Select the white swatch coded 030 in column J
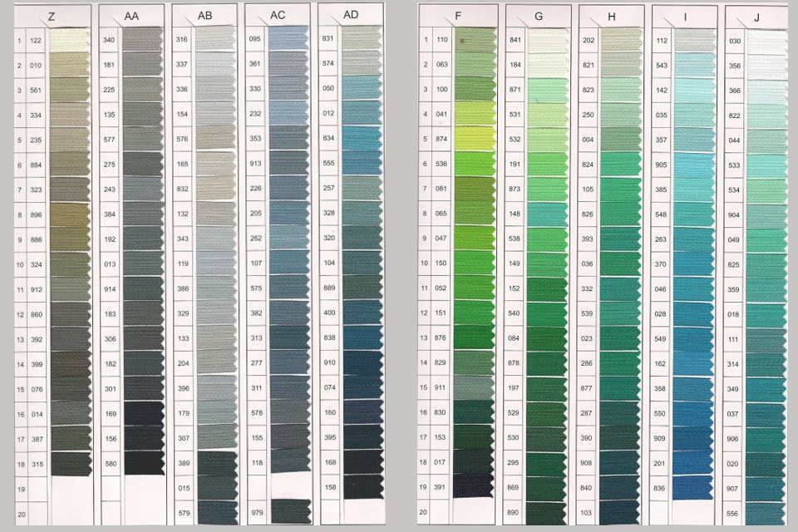798x532 pixels. [767, 42]
